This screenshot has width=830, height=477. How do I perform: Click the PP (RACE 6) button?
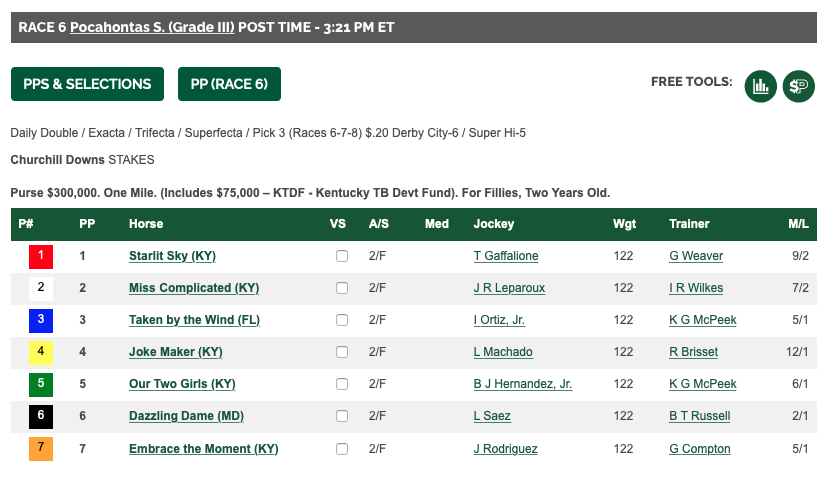point(229,84)
